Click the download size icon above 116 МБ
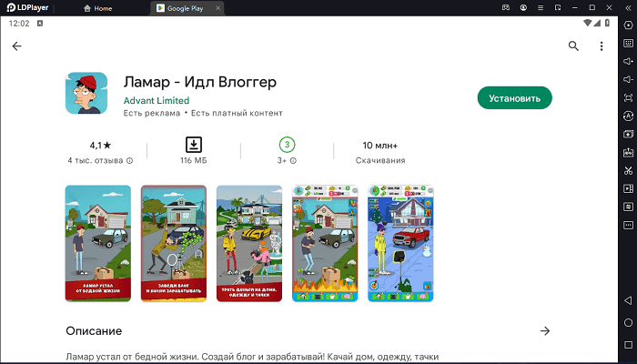This screenshot has width=637, height=364. click(x=193, y=145)
